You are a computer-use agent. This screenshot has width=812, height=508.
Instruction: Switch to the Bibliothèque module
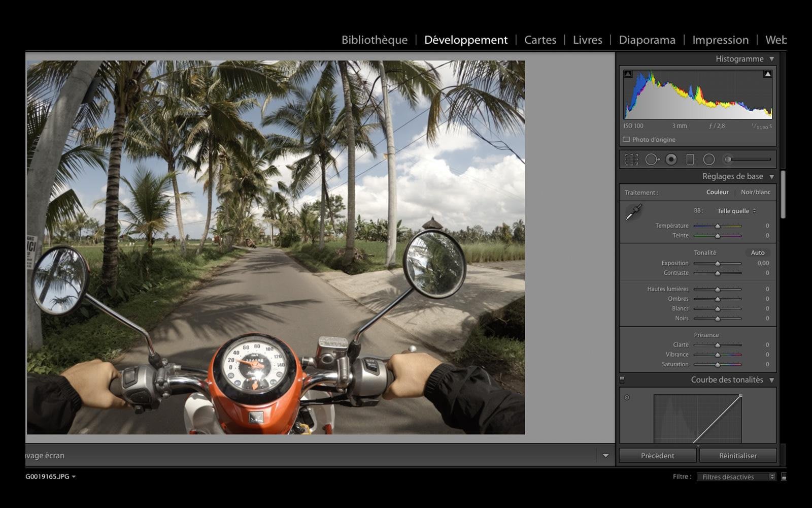pos(374,40)
